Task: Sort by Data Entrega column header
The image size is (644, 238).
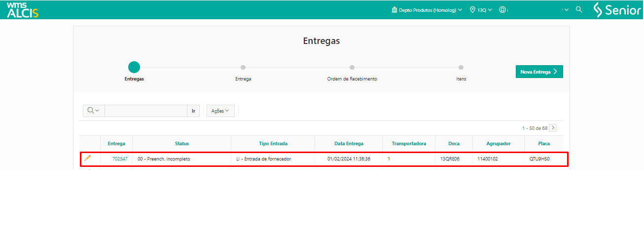Action: (x=349, y=144)
